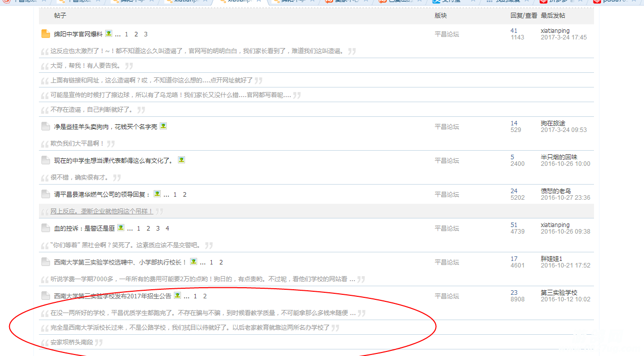The height and width of the screenshot is (356, 644).
Task: Go to page 4 of 血的控诉 thread
Action: pos(167,229)
